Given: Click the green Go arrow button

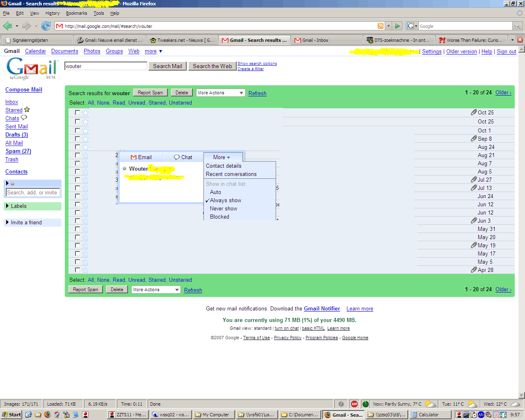Looking at the screenshot, I should 397,26.
